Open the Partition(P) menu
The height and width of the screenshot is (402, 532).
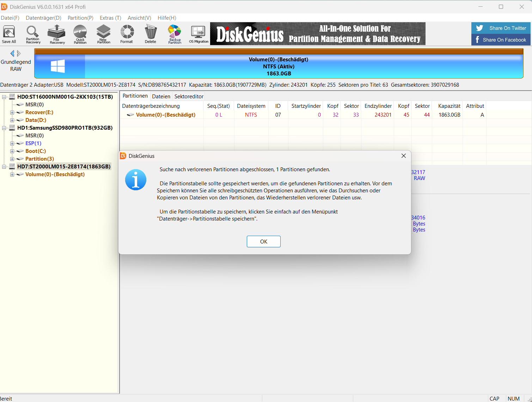click(x=80, y=18)
